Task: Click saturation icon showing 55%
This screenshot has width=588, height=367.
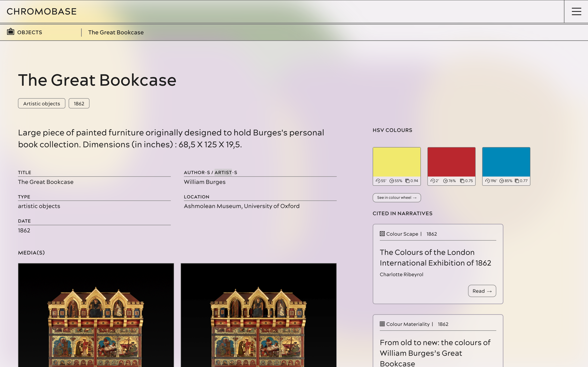Action: 392,181
